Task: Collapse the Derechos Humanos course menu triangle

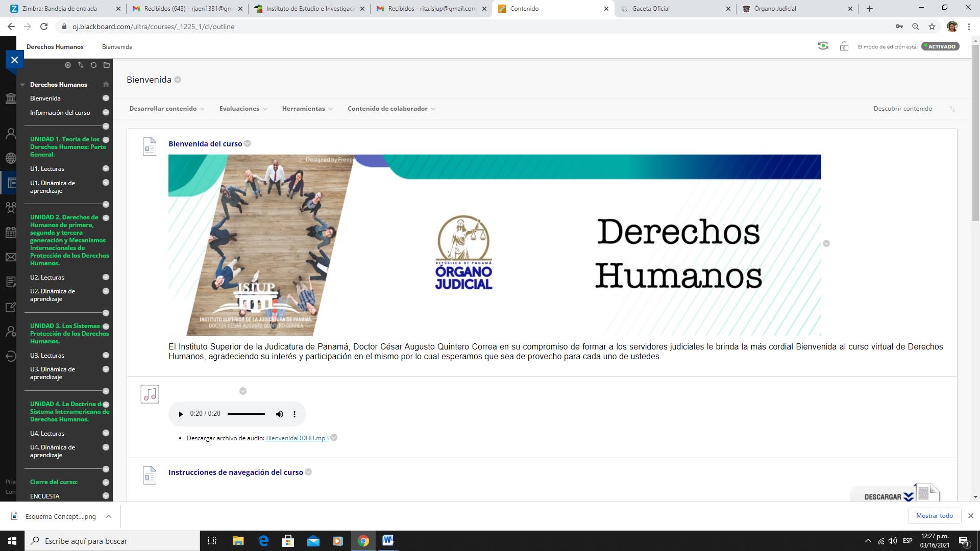Action: tap(22, 85)
